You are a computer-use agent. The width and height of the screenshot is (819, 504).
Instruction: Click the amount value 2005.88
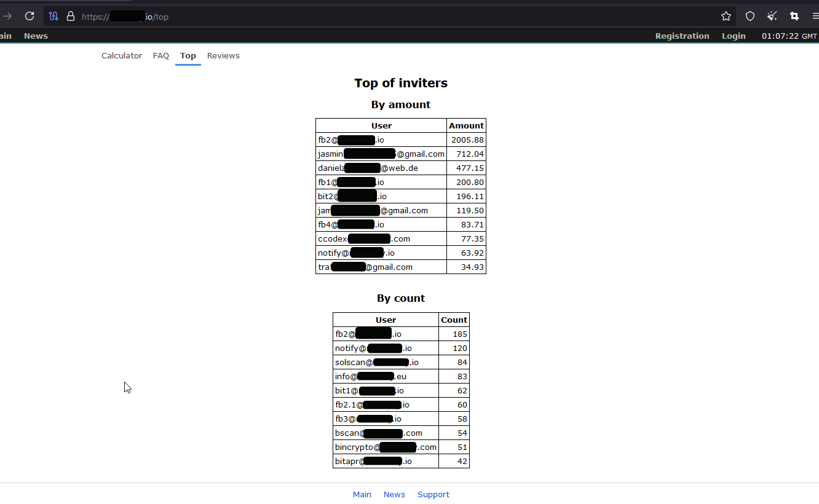pyautogui.click(x=467, y=140)
